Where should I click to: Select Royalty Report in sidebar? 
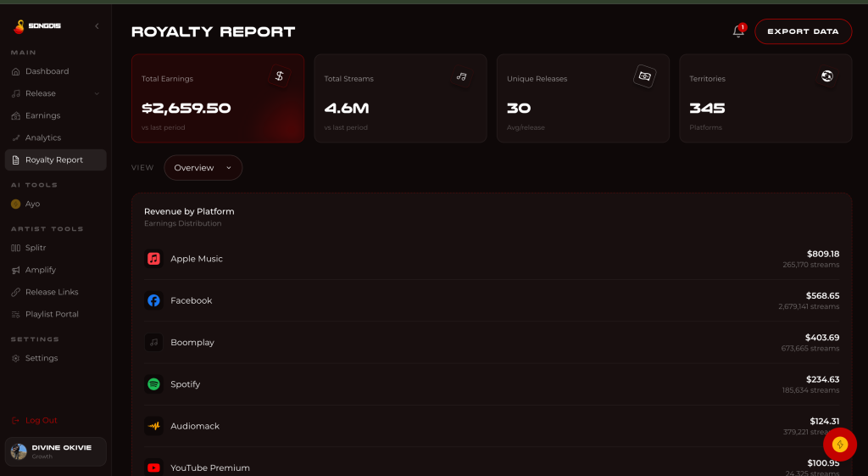(55, 160)
